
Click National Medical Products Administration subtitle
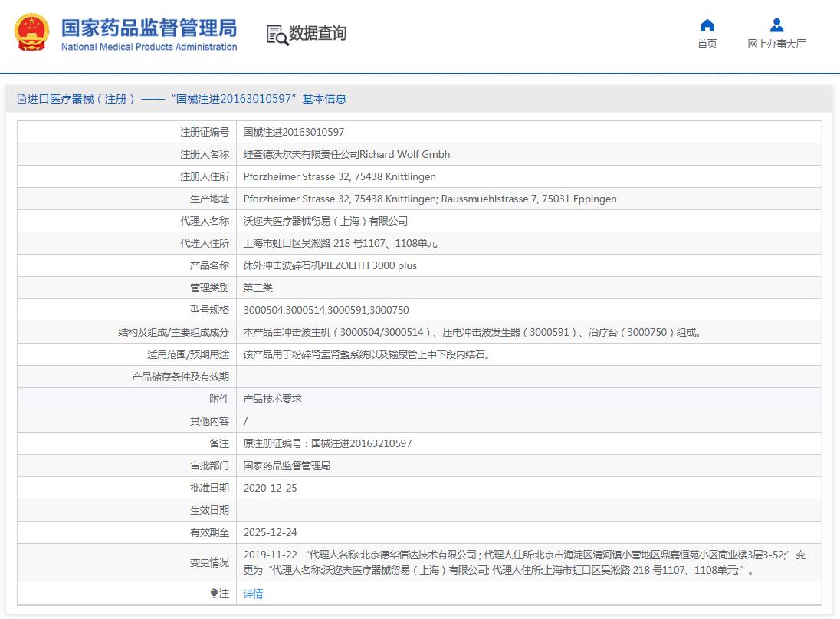pyautogui.click(x=149, y=47)
